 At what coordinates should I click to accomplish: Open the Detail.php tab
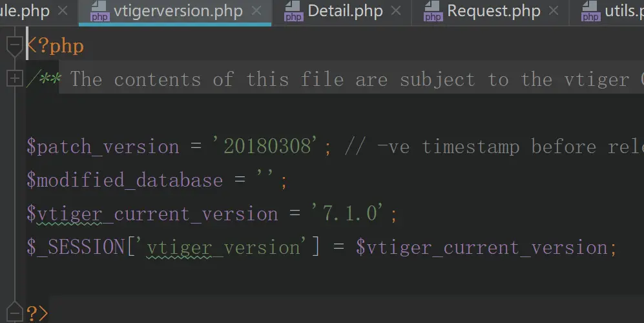tap(345, 11)
